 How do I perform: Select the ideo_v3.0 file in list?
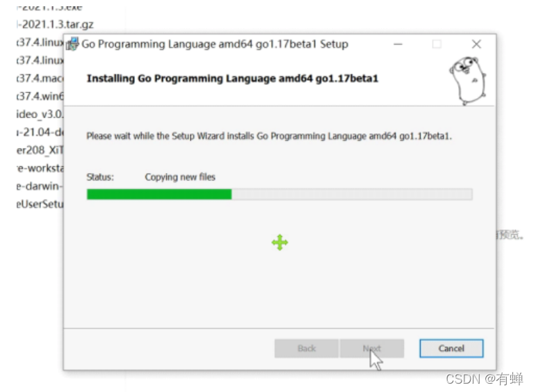tap(40, 114)
